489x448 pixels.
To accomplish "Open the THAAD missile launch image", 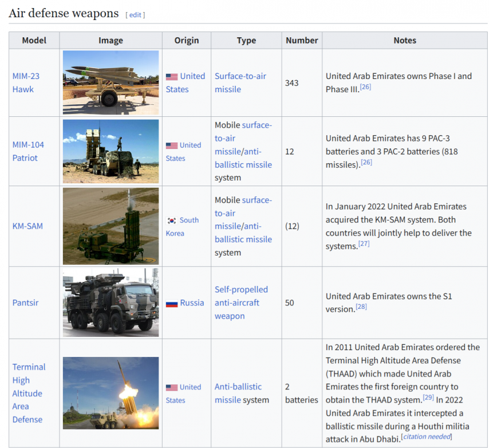I will [x=111, y=393].
